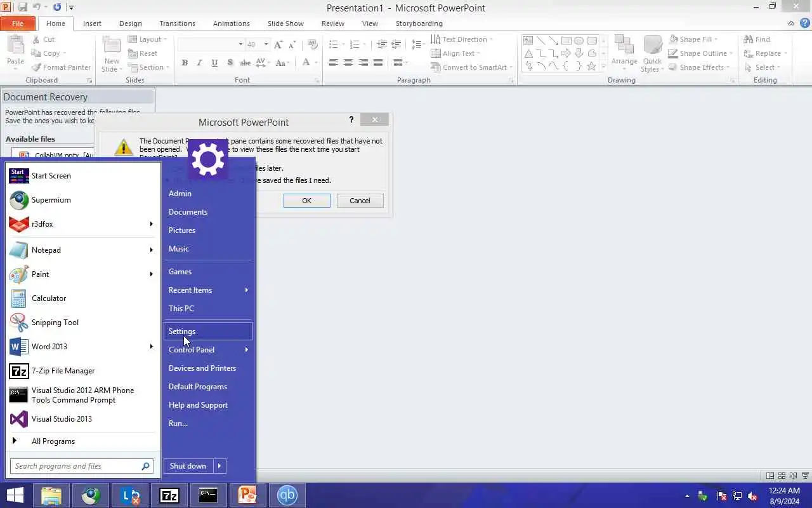The height and width of the screenshot is (508, 812).
Task: Click the clock showing 12:24 AM
Action: [x=784, y=490]
